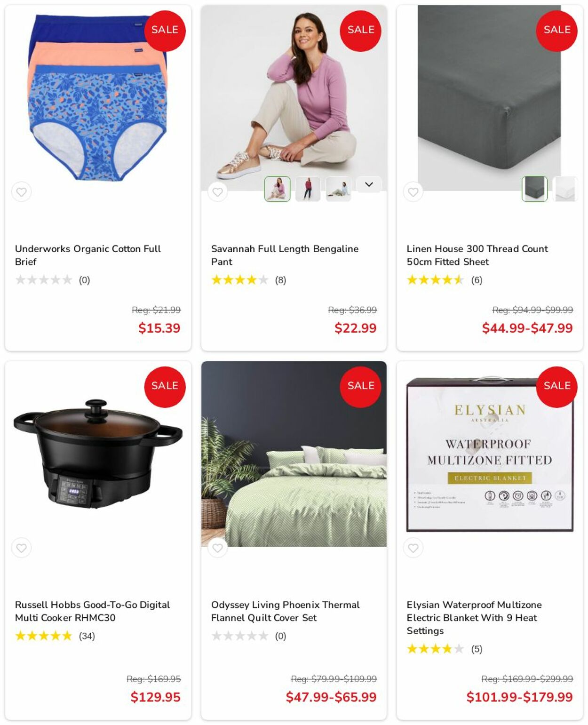Click the Odyssey Living quilt cover product image
Viewport: 588px width, 725px height.
point(294,454)
